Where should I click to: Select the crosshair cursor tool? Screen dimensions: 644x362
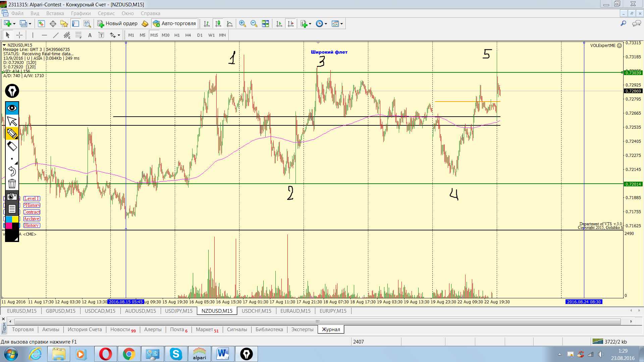tap(19, 35)
